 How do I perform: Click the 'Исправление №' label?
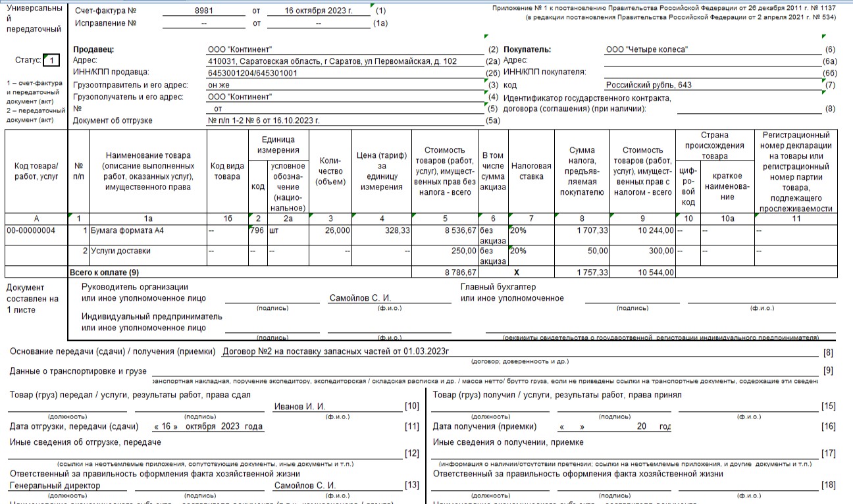[x=105, y=23]
